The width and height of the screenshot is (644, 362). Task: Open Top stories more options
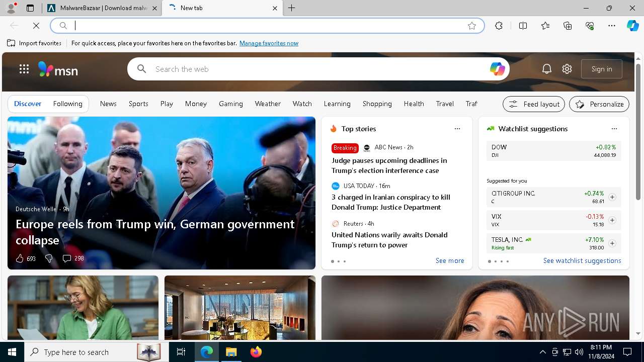(457, 129)
